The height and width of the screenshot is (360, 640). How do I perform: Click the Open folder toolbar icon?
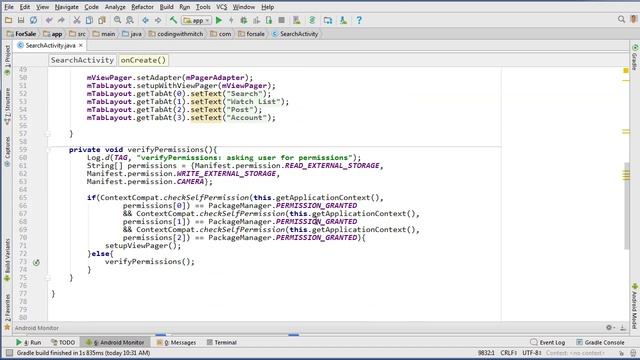(8, 20)
